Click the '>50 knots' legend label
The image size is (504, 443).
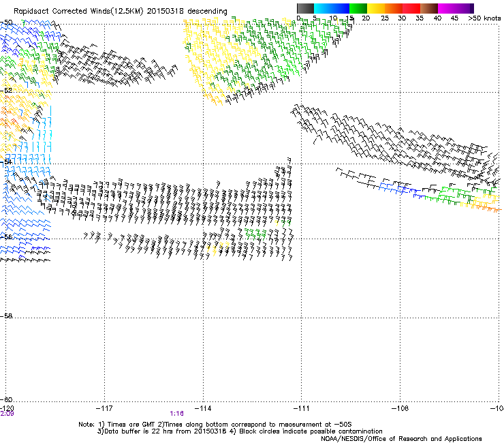click(x=484, y=18)
